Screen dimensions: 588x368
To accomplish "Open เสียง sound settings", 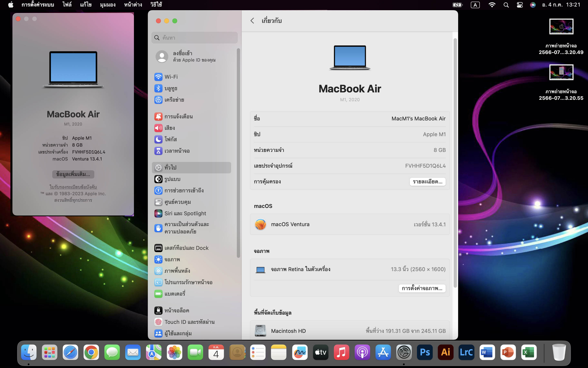I will pyautogui.click(x=192, y=128).
